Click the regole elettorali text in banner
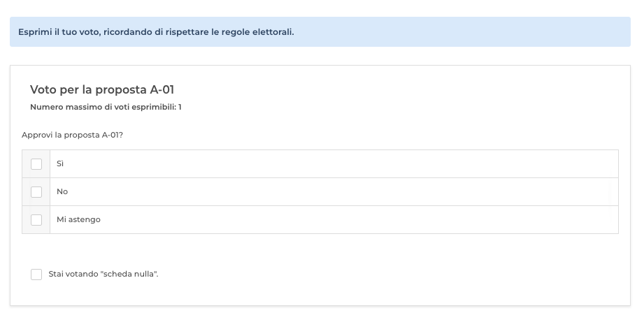644x322 pixels. coord(257,32)
